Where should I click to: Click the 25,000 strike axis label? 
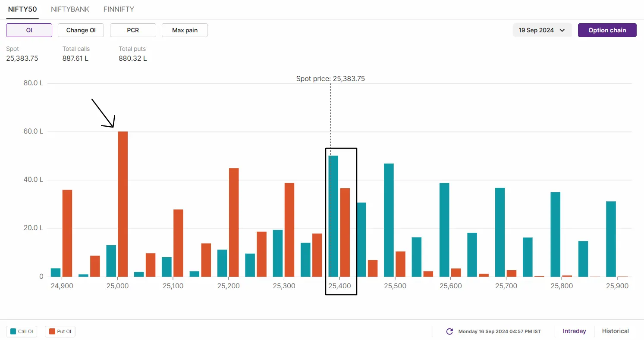click(117, 286)
